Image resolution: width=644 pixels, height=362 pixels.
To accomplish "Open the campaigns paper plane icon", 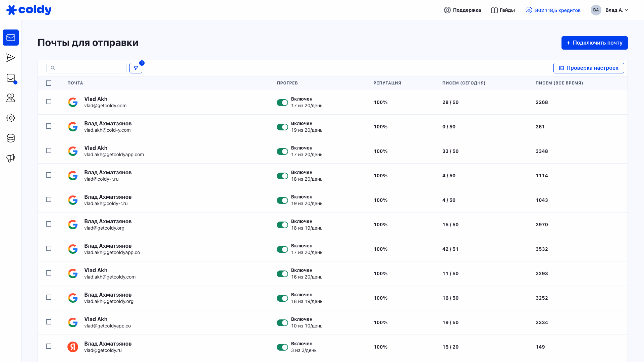I will 11,58.
